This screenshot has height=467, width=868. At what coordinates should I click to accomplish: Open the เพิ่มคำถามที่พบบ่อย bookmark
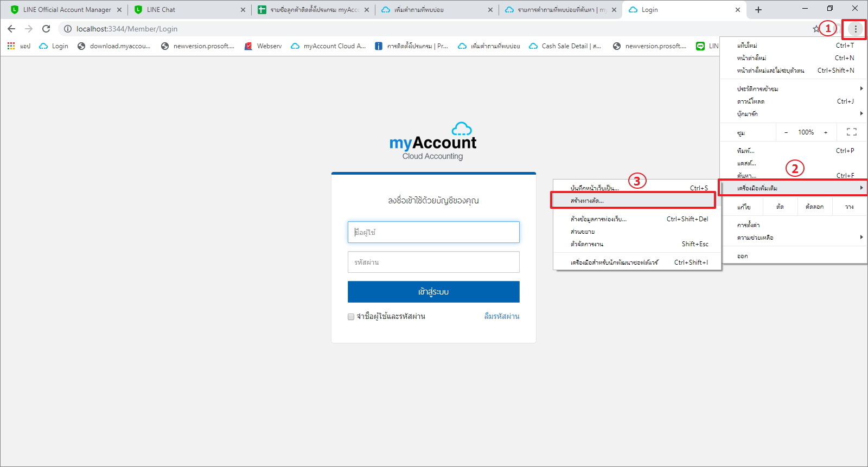489,46
